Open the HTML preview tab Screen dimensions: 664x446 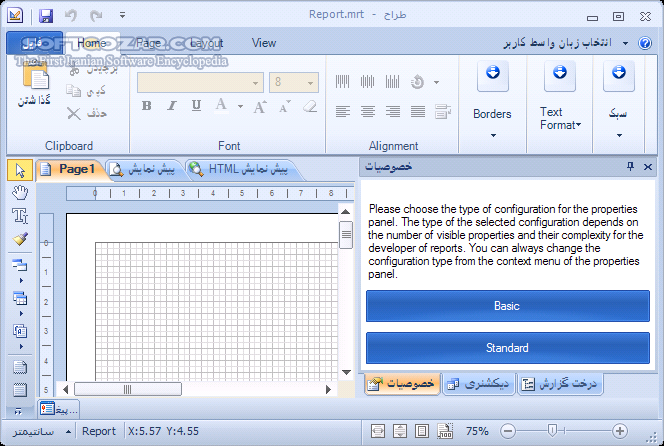click(241, 169)
